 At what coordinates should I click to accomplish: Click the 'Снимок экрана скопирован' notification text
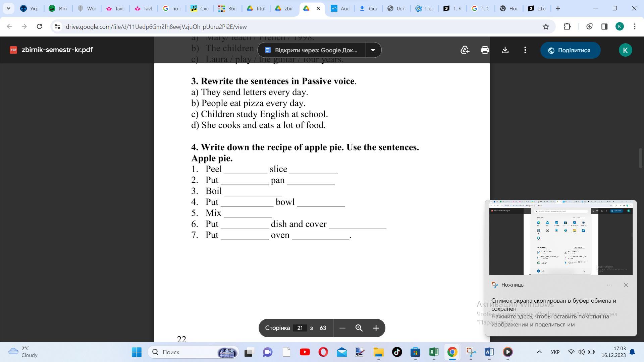pos(554,304)
